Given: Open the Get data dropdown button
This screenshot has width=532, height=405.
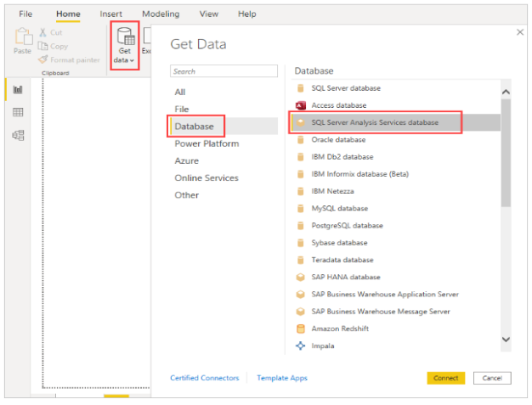Looking at the screenshot, I should pyautogui.click(x=125, y=45).
